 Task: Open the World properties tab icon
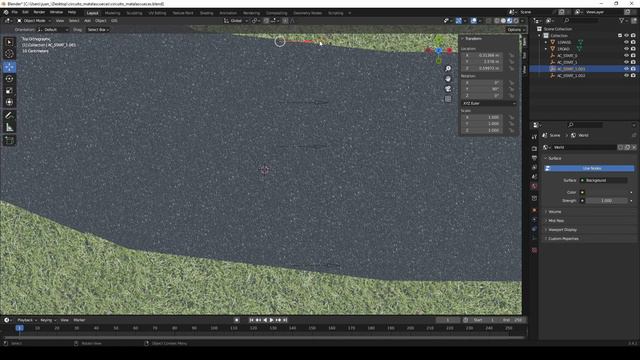click(x=534, y=186)
